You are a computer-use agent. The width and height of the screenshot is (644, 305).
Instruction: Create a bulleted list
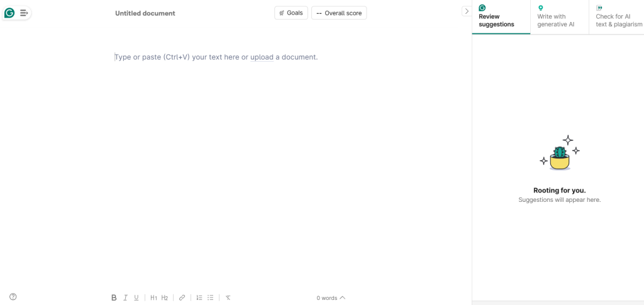(210, 297)
